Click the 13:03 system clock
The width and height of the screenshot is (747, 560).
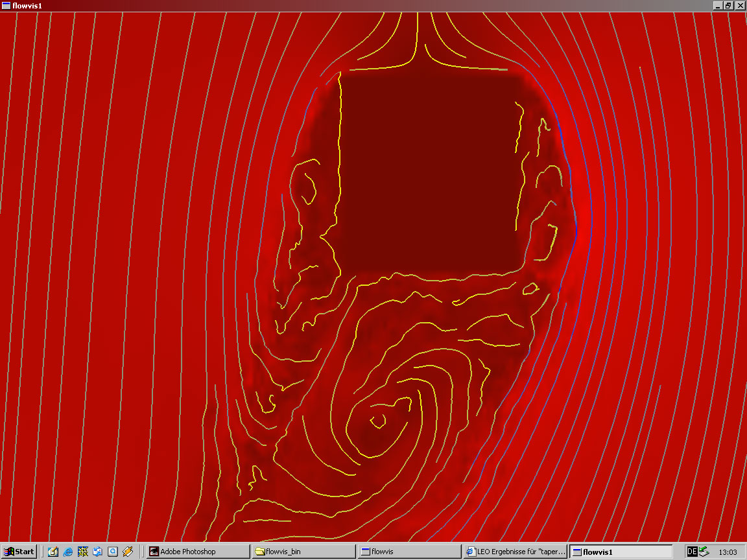[728, 552]
